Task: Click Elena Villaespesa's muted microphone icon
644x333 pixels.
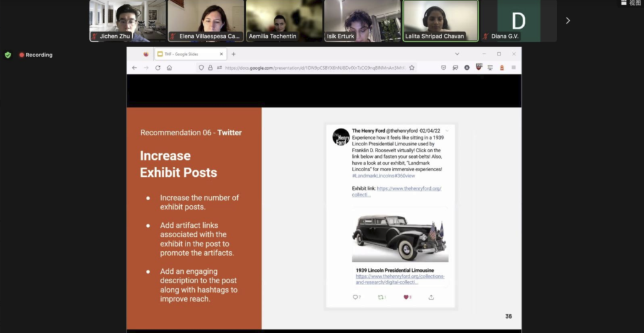Action: tap(174, 36)
